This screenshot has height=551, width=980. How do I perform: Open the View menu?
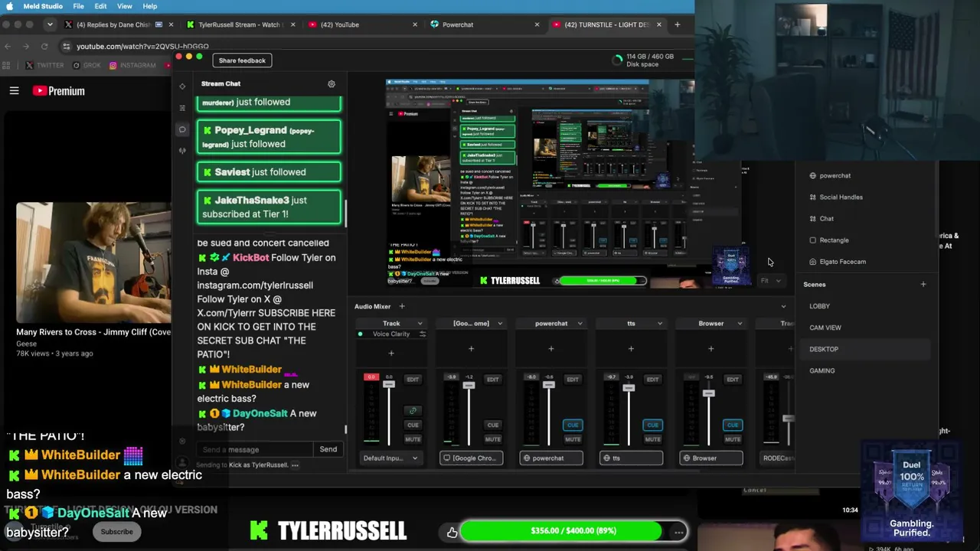[125, 6]
